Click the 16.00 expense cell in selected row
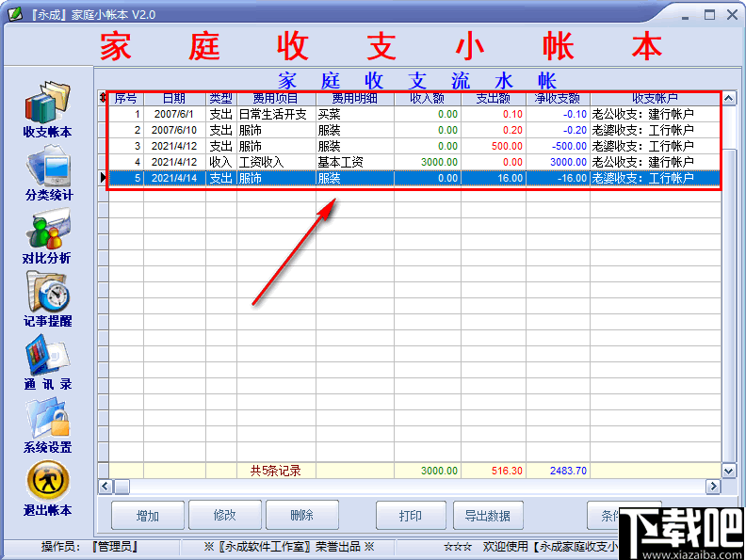Screen dimensions: 746x560 pyautogui.click(x=494, y=178)
